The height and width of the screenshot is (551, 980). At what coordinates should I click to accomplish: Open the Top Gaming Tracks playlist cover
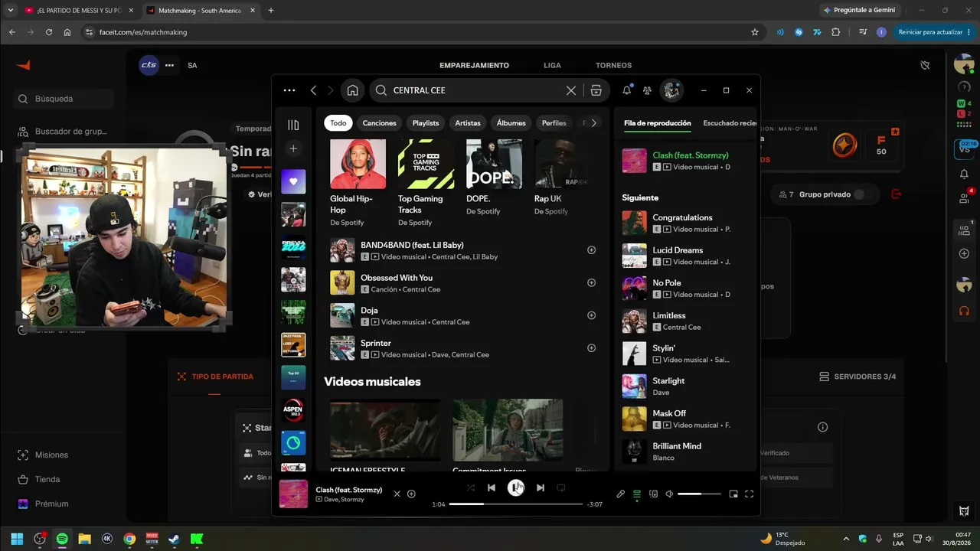click(426, 164)
